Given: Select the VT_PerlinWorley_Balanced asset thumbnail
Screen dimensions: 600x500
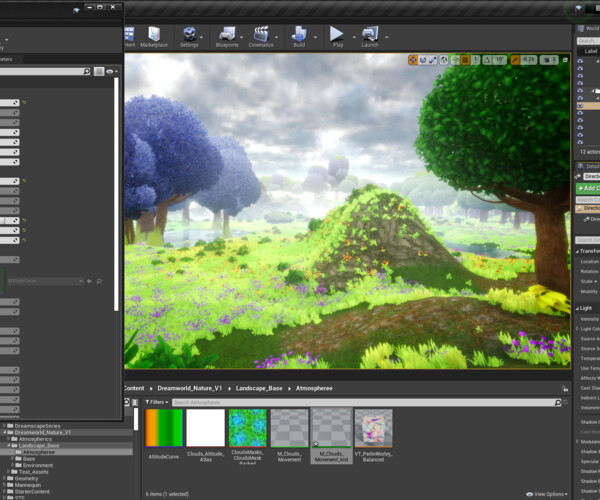Looking at the screenshot, I should click(373, 428).
